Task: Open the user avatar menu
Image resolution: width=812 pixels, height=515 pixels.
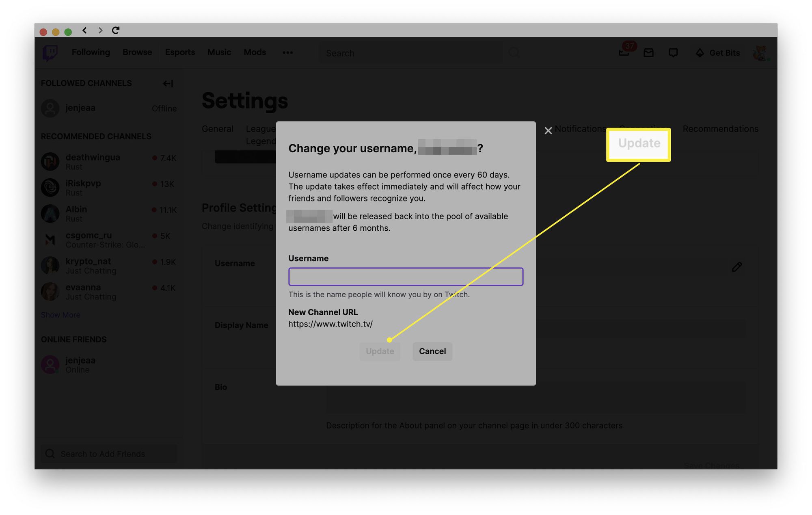Action: (760, 53)
